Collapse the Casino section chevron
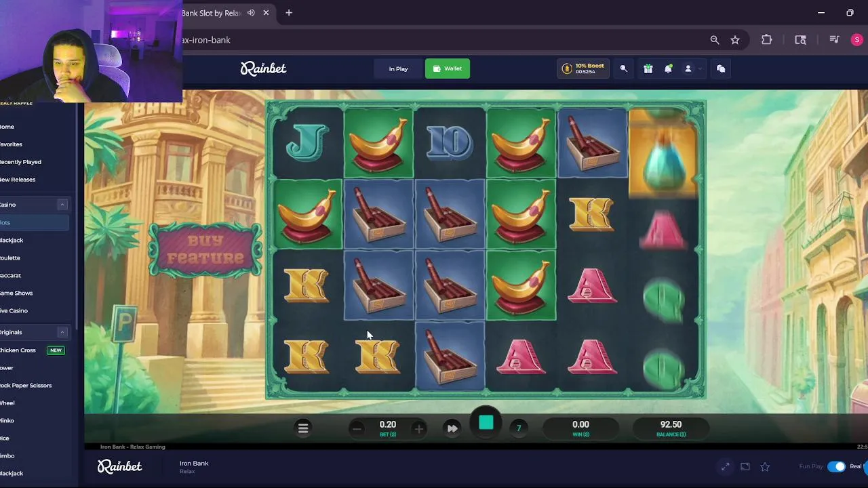This screenshot has width=868, height=488. point(62,205)
